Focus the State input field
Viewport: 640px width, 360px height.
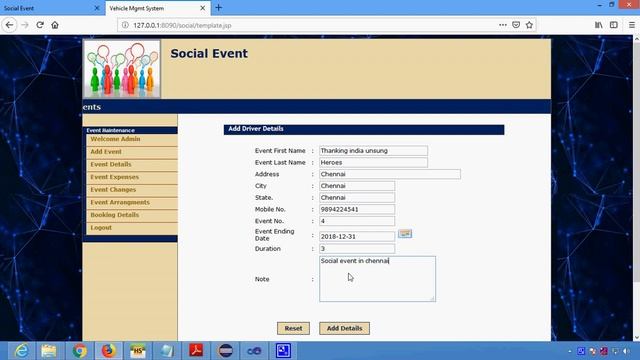click(357, 198)
